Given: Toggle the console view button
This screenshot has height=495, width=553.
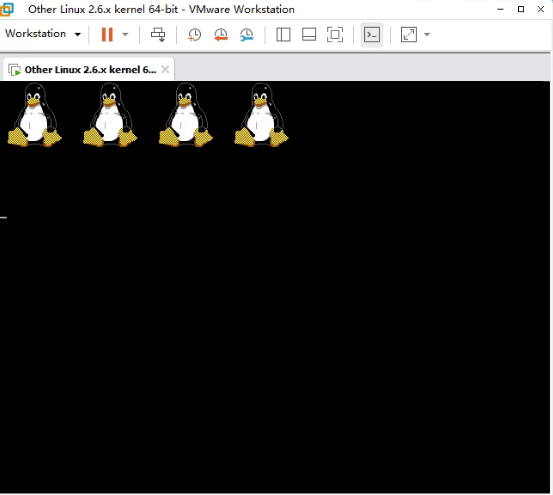Looking at the screenshot, I should [x=372, y=35].
